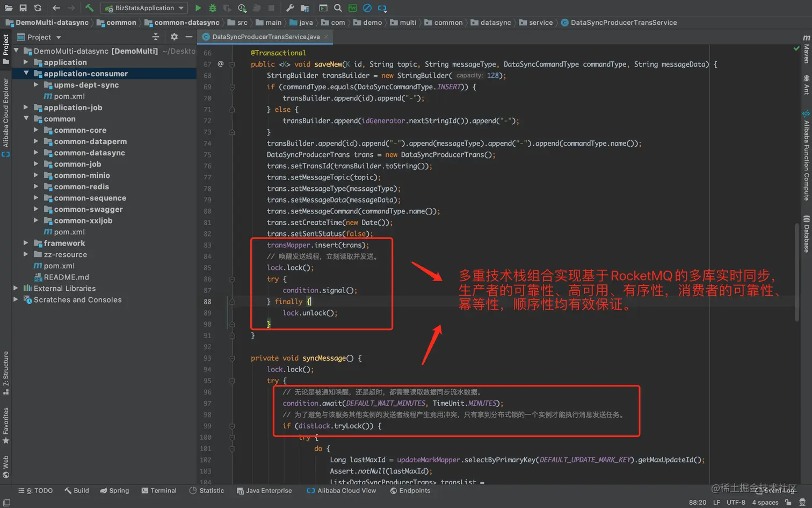The image size is (812, 508).
Task: Open the Endpoints tool window
Action: (410, 490)
